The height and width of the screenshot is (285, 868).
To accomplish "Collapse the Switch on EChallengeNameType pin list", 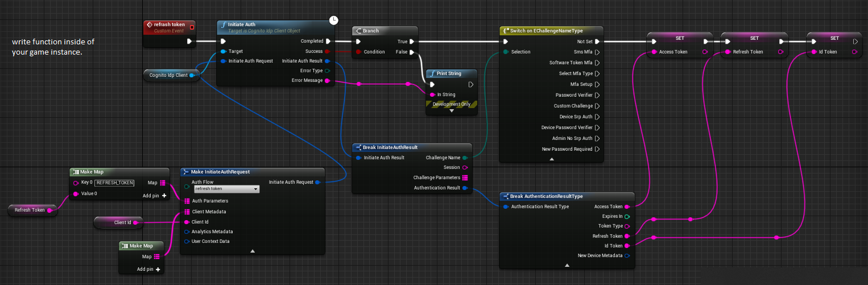I will [x=551, y=159].
